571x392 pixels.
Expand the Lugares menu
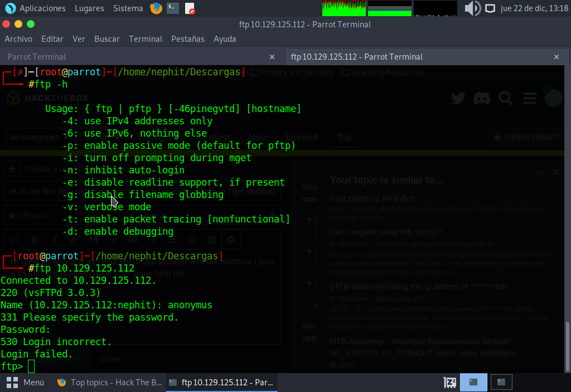(x=89, y=8)
